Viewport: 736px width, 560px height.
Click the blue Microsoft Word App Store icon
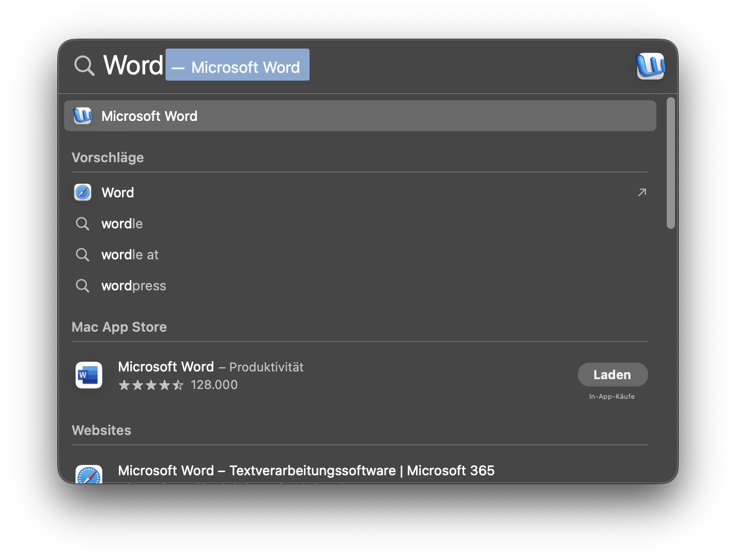pyautogui.click(x=89, y=375)
